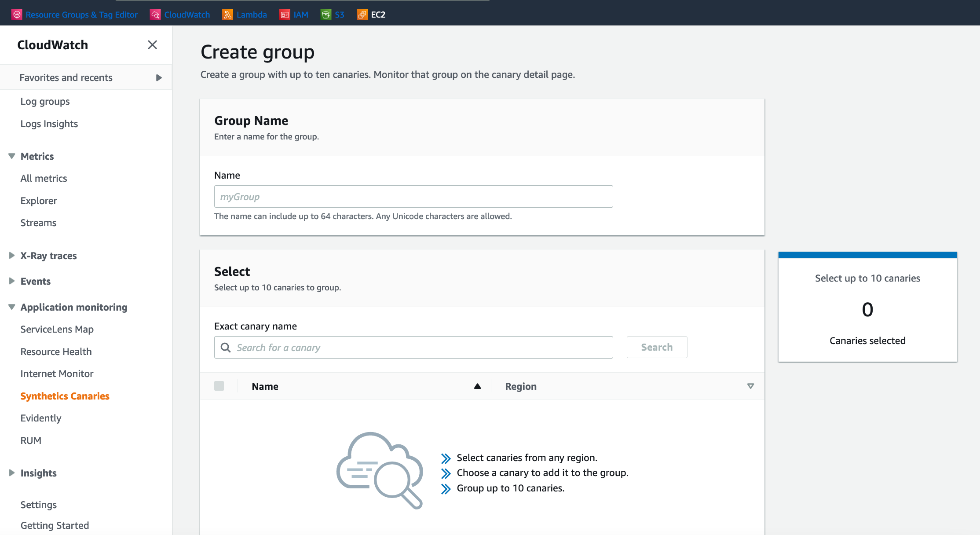Open the Region column filter icon
The height and width of the screenshot is (535, 980).
click(x=750, y=386)
